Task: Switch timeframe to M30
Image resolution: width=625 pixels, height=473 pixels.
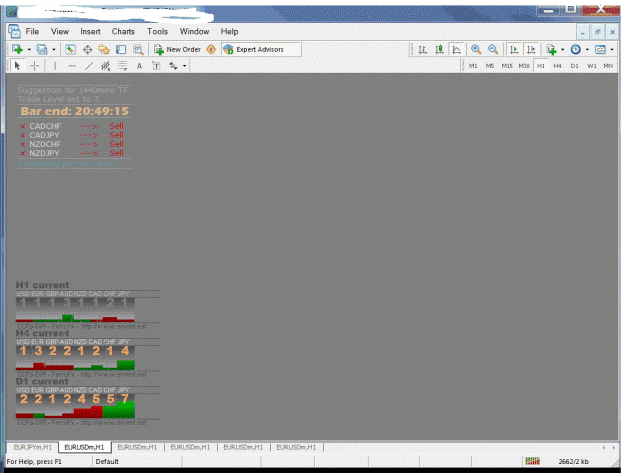Action: point(524,66)
